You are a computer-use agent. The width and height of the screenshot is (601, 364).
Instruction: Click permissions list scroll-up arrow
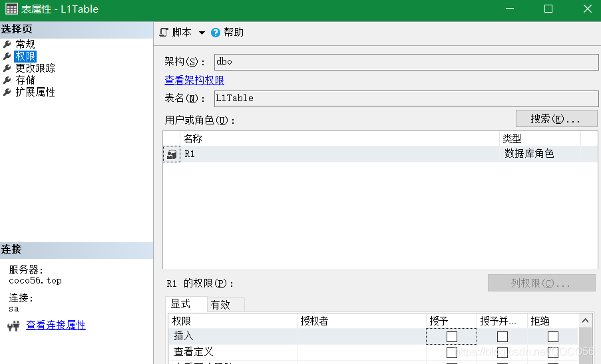pos(585,321)
